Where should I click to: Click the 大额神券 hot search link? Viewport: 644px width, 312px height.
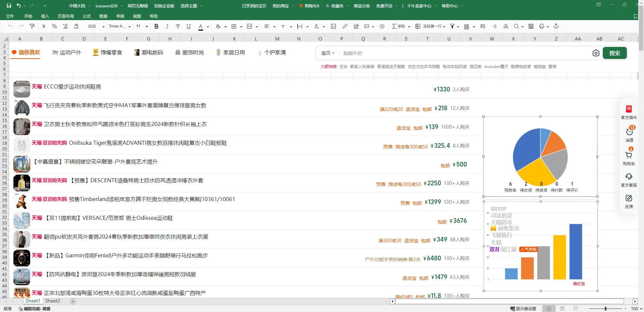[328, 67]
